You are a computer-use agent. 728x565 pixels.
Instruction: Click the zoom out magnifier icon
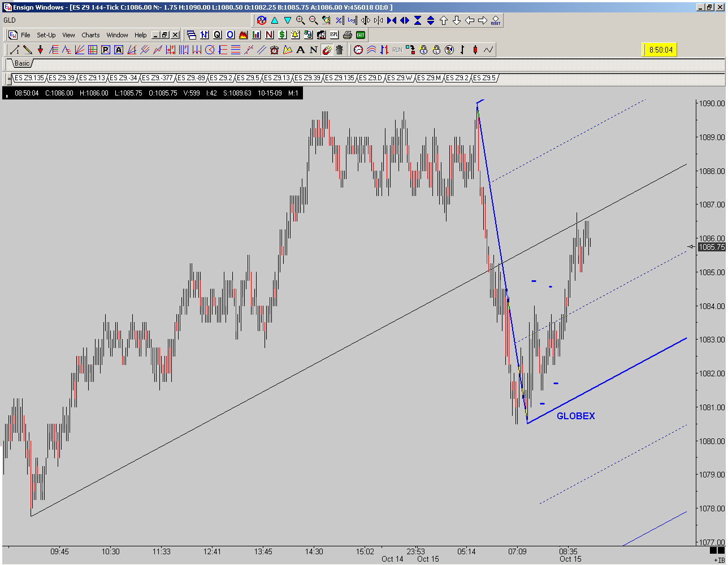point(313,20)
